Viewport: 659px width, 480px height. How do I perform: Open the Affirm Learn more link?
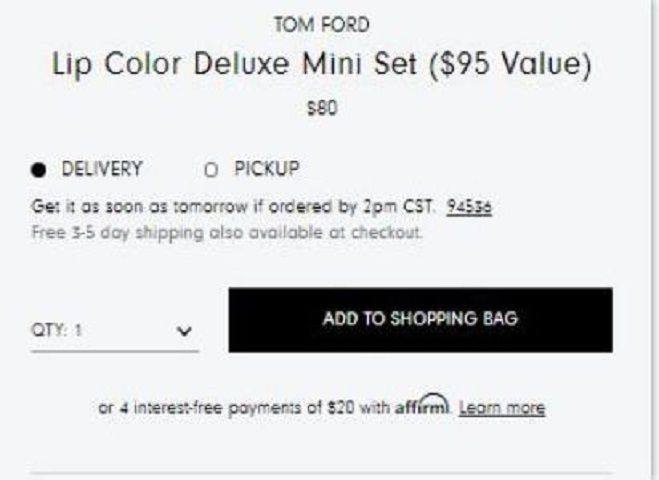(502, 408)
